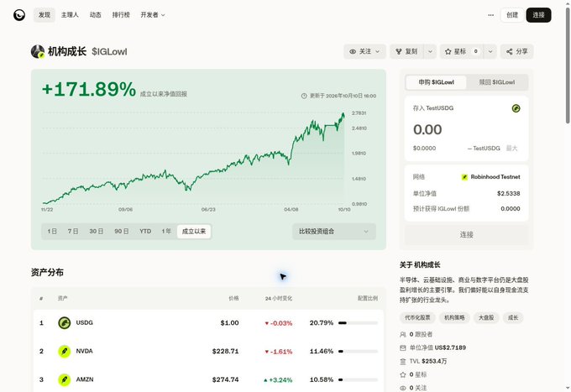The image size is (571, 392).
Task: Click the 机构成长 portfolio avatar
Action: [x=38, y=52]
